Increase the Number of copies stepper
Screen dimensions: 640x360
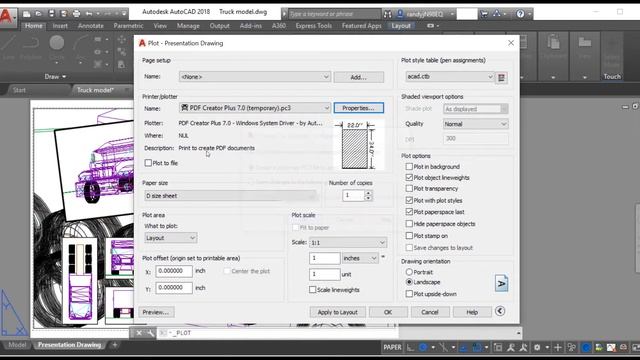(368, 193)
